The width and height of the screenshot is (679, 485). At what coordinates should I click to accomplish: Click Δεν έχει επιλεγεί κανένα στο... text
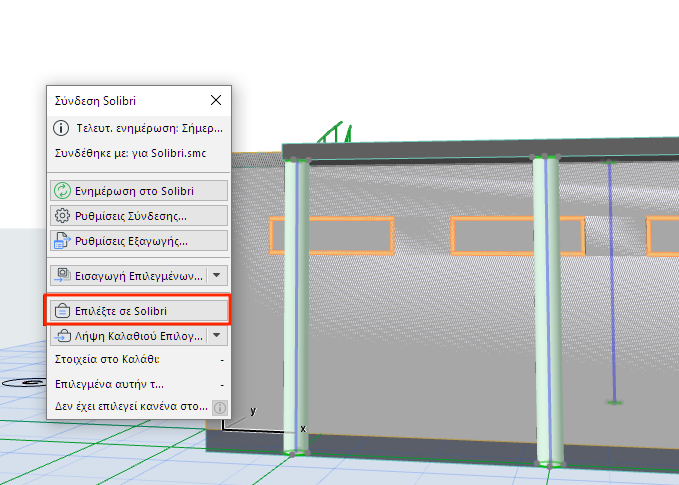(x=131, y=406)
